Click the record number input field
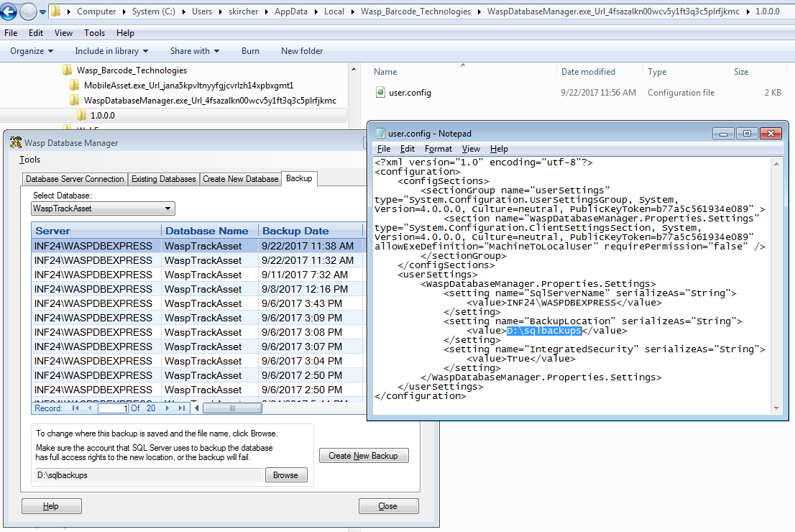Viewport: 795px width, 532px height. 113,408
